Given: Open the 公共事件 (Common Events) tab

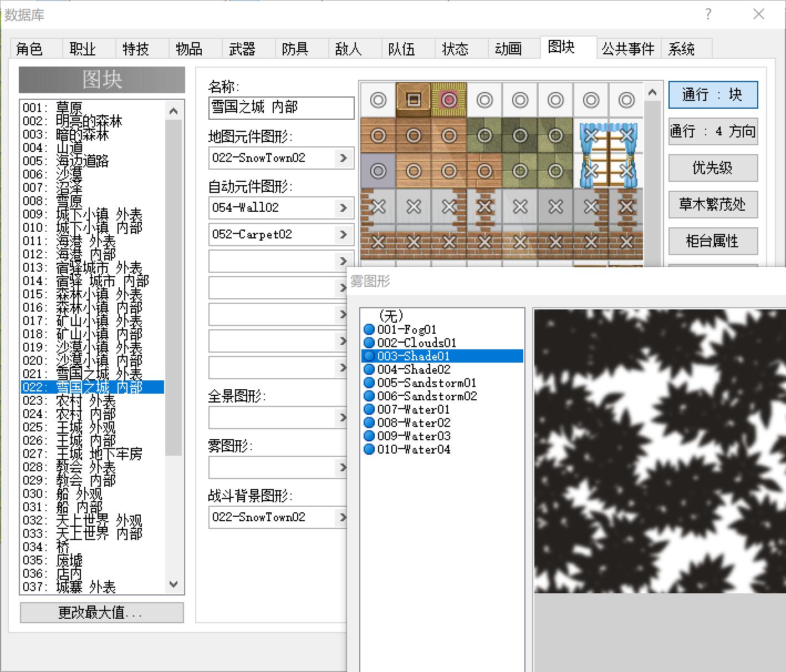Looking at the screenshot, I should pos(628,49).
